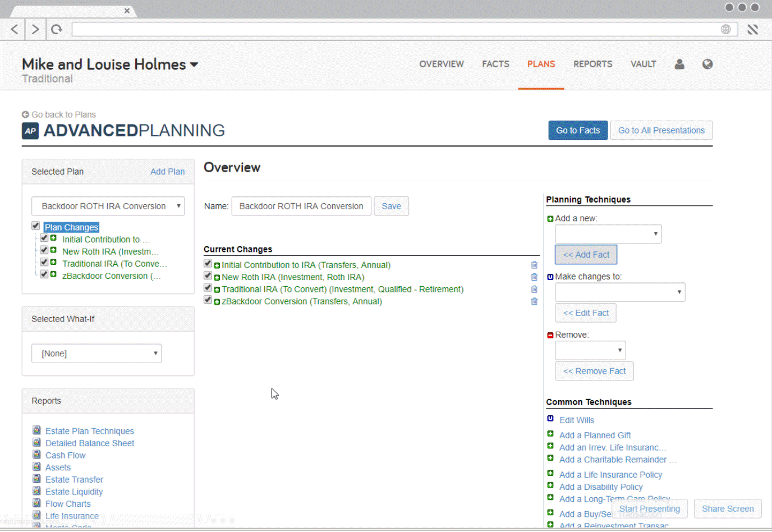
Task: Uncheck New Roth IRA in Current Changes
Action: click(208, 276)
